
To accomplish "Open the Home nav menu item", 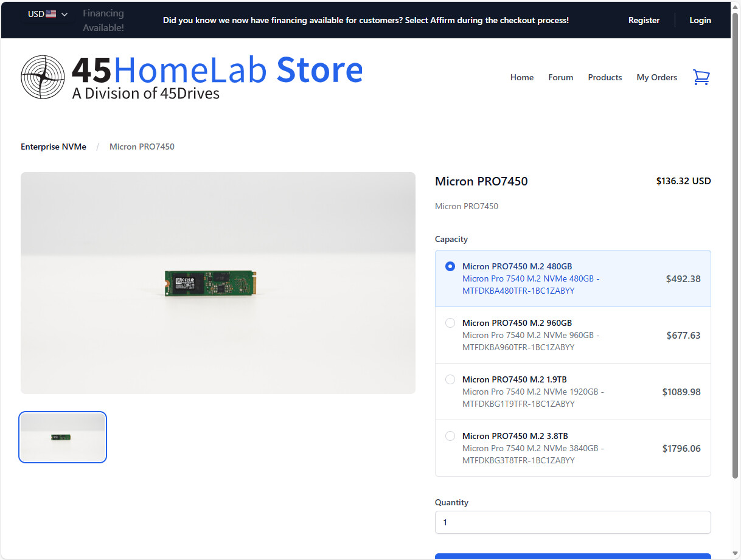I will 521,77.
